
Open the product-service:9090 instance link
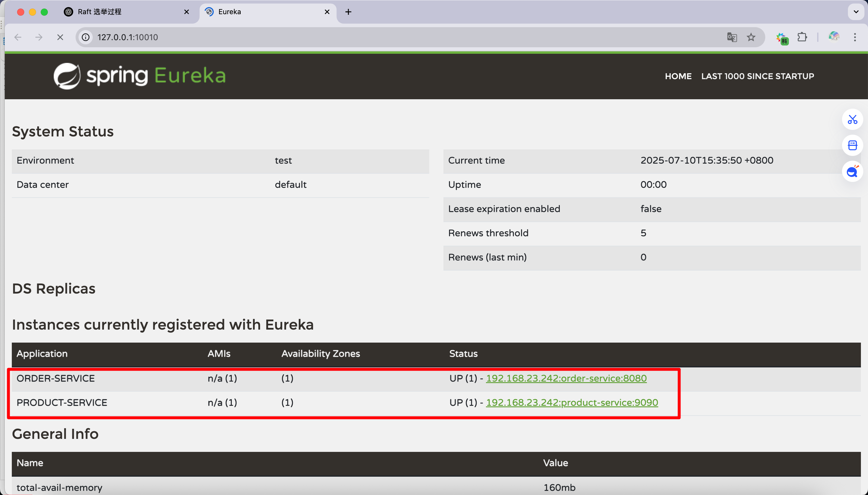tap(572, 403)
